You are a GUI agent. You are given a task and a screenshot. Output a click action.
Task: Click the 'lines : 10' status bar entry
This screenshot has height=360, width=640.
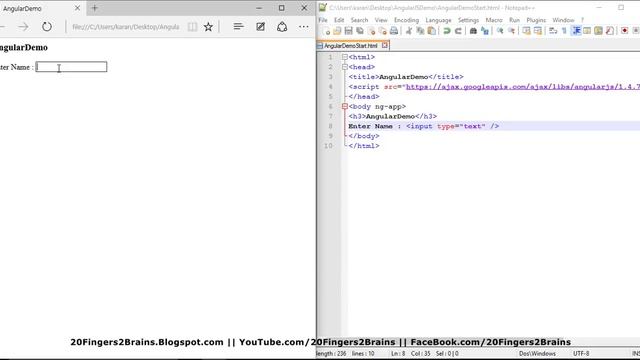[363, 353]
